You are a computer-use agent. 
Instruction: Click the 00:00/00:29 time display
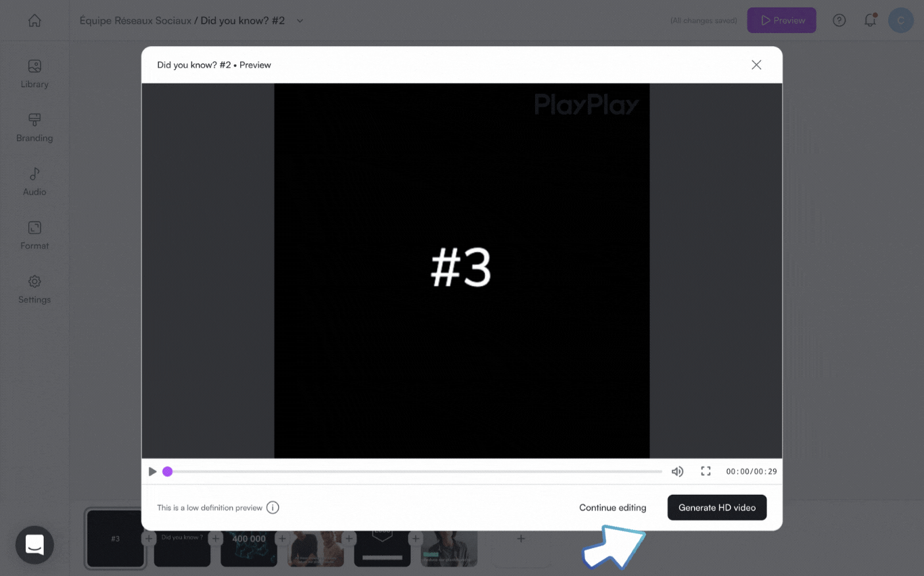(x=752, y=471)
